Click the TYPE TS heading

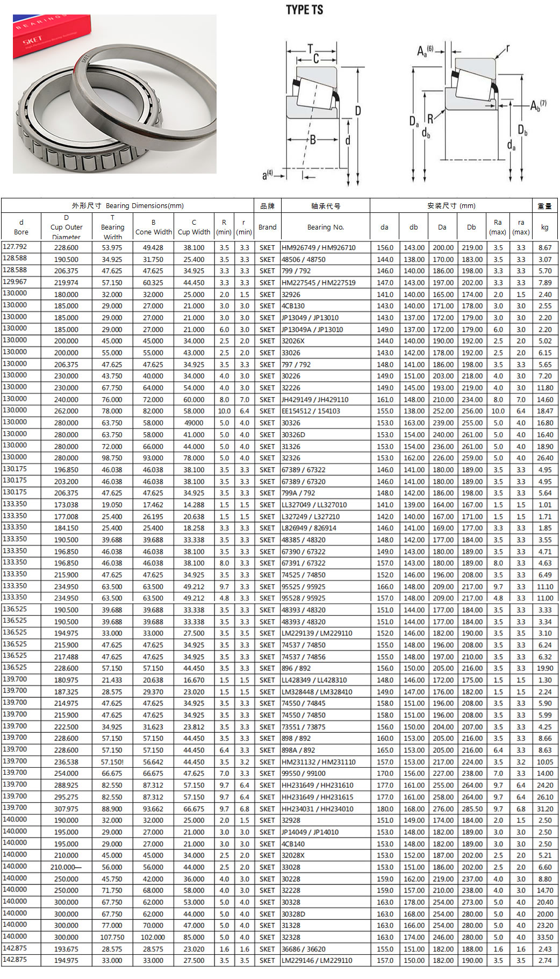tap(304, 10)
